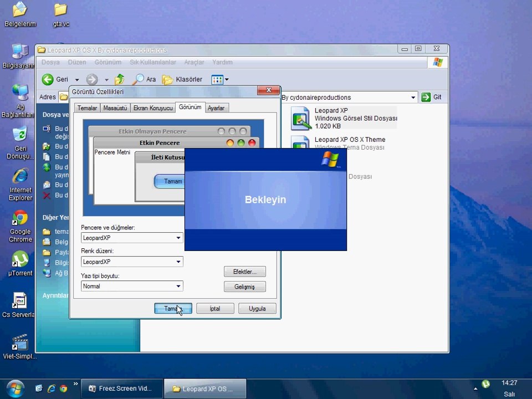The height and width of the screenshot is (399, 532).
Task: Open the Yazı tipi boyutu dropdown
Action: (x=132, y=286)
